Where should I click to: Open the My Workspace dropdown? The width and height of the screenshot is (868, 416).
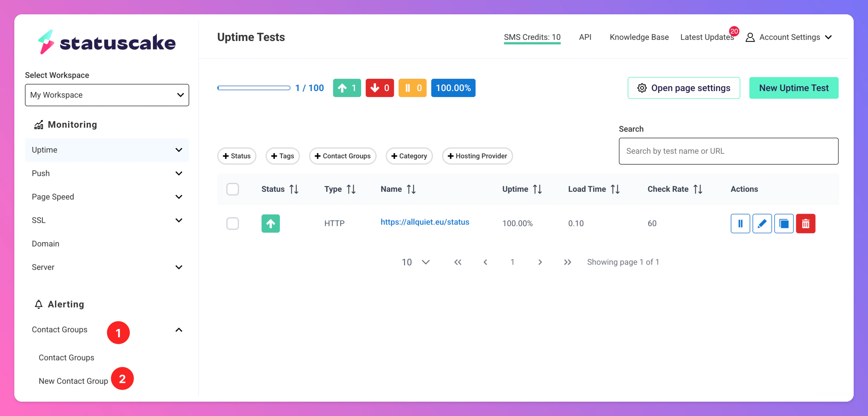click(x=107, y=95)
